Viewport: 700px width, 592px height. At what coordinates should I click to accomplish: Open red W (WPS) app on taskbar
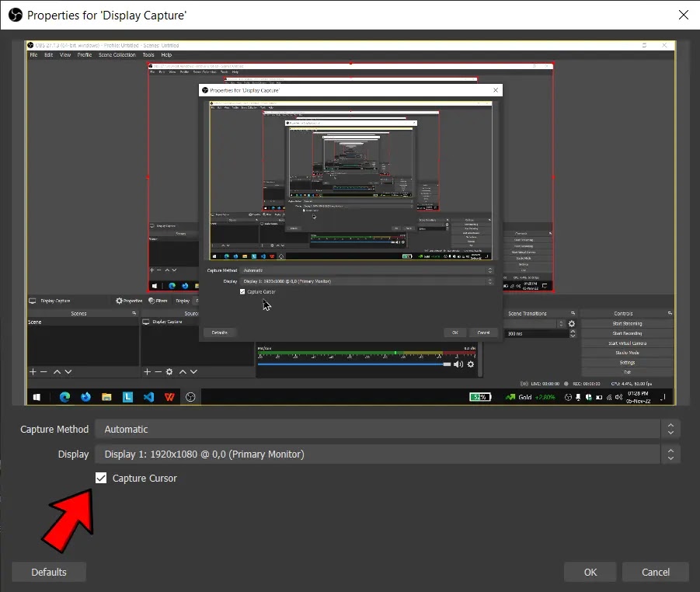point(169,397)
